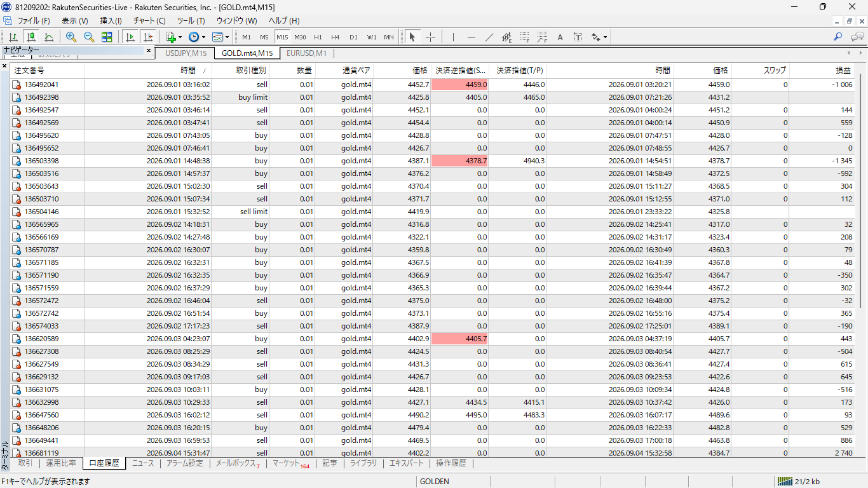Click the zoom in magnifier icon
The width and height of the screenshot is (868, 488).
pyautogui.click(x=71, y=37)
